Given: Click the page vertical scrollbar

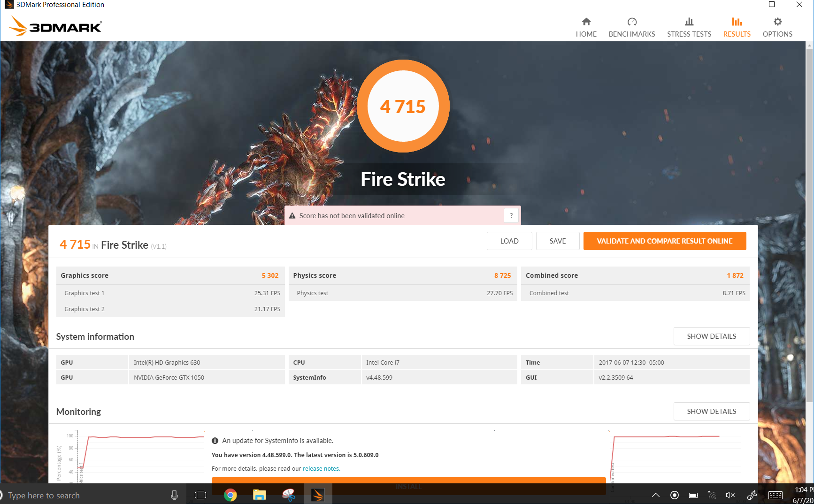Looking at the screenshot, I should coord(809,225).
